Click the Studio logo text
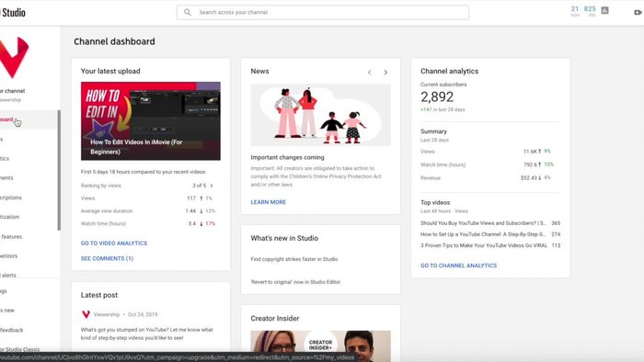Image resolution: width=644 pixels, height=362 pixels. (x=14, y=13)
